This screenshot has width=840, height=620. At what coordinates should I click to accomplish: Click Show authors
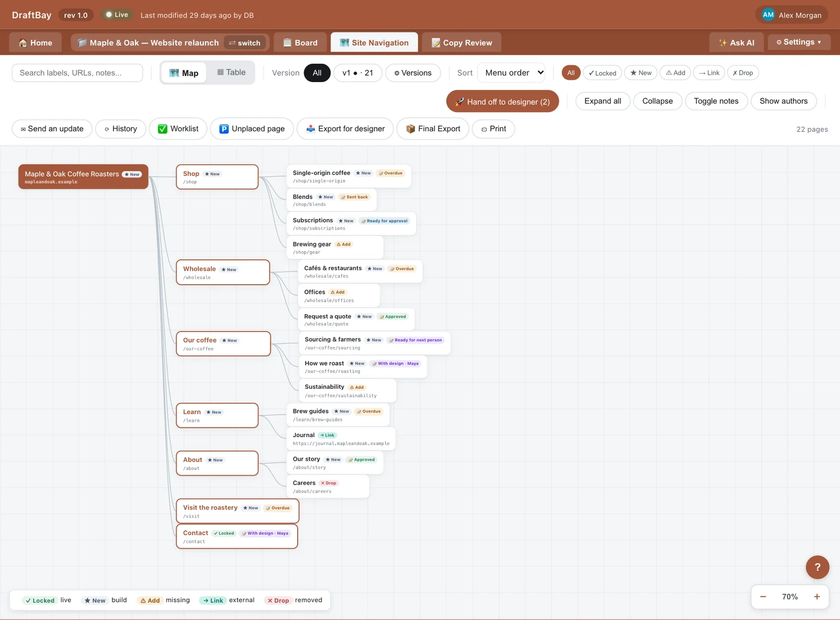[x=783, y=101]
